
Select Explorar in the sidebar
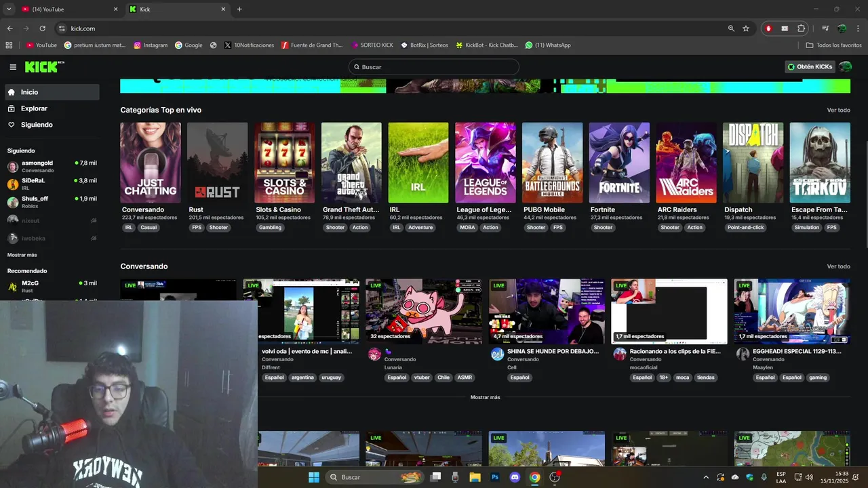(x=53, y=108)
